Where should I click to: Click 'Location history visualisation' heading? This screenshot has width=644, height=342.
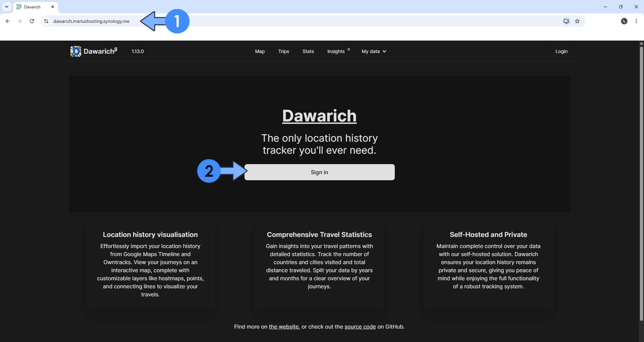[150, 235]
